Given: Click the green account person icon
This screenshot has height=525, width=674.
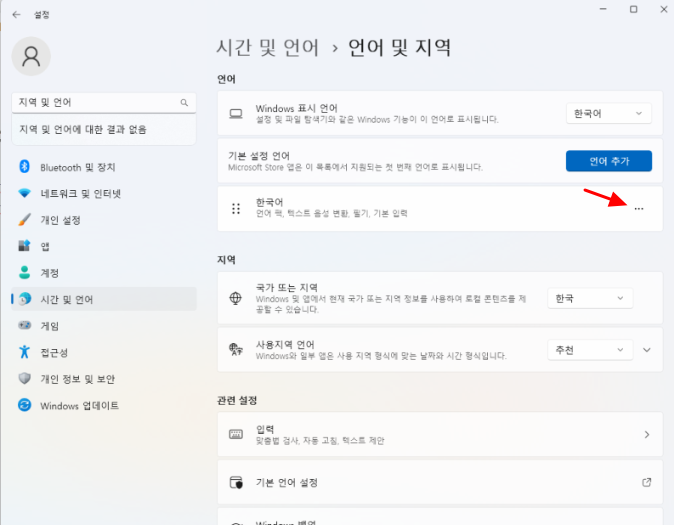Looking at the screenshot, I should pyautogui.click(x=25, y=272).
